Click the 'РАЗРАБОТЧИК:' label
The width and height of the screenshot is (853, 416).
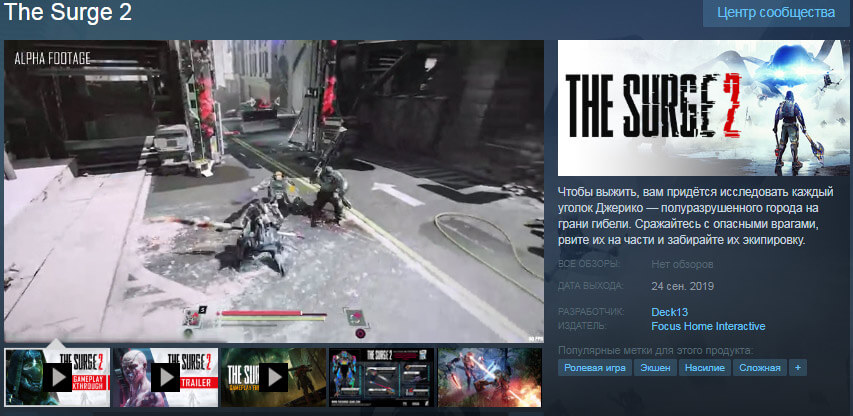pos(591,312)
